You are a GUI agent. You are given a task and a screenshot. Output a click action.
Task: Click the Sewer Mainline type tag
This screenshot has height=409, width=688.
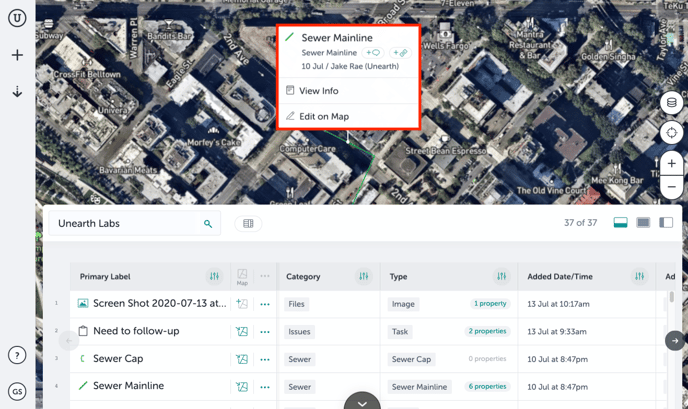[x=419, y=387]
